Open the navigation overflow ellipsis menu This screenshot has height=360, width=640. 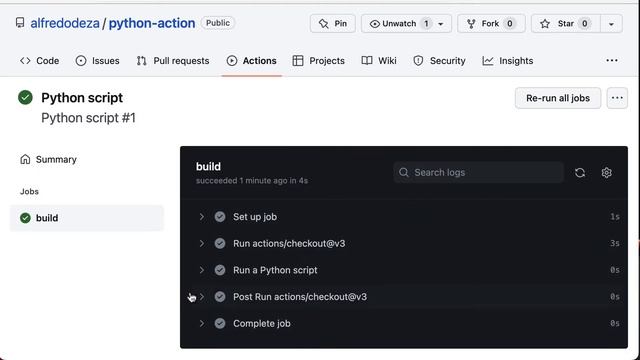coord(612,60)
